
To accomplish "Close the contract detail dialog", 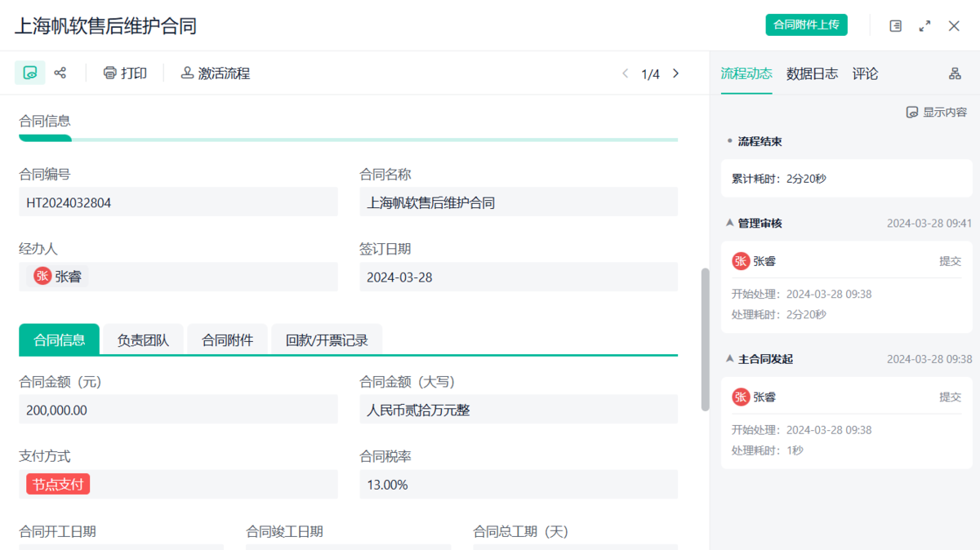I will coord(954,26).
